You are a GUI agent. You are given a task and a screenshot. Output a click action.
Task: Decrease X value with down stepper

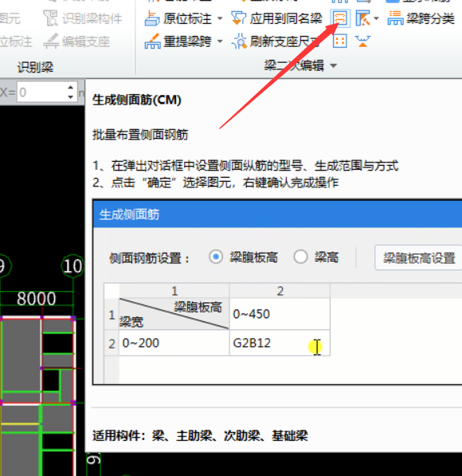(71, 97)
